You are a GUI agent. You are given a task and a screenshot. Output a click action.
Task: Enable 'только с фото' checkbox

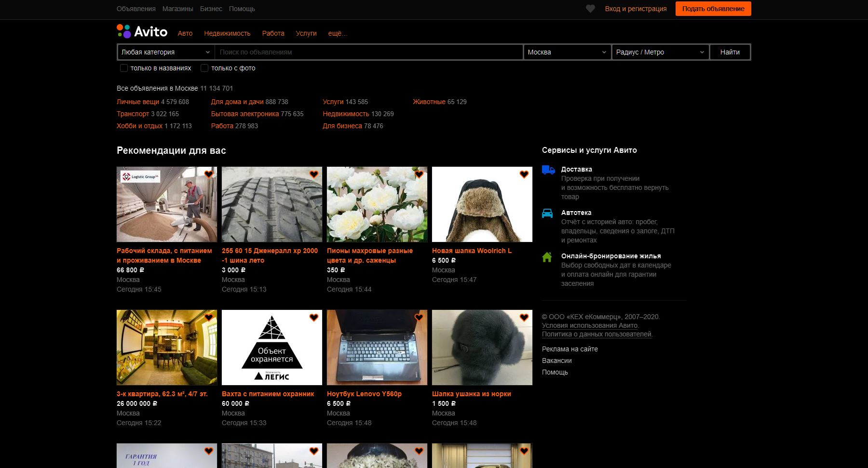pyautogui.click(x=204, y=68)
